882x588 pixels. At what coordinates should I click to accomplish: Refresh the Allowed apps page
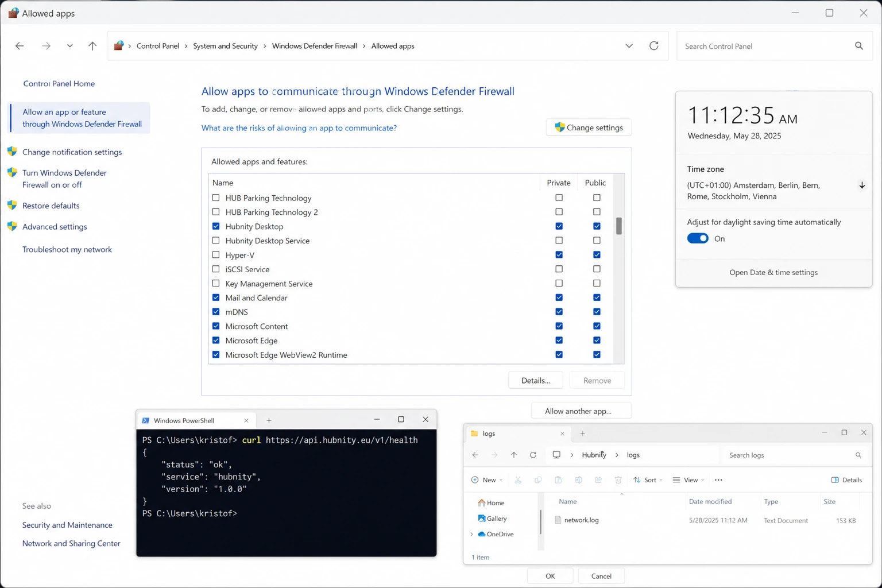pos(653,46)
